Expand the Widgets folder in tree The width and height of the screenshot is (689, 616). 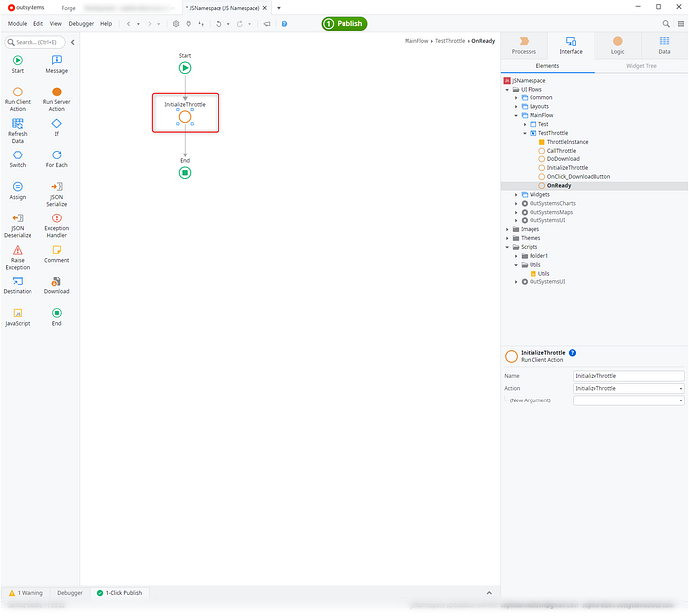[516, 194]
